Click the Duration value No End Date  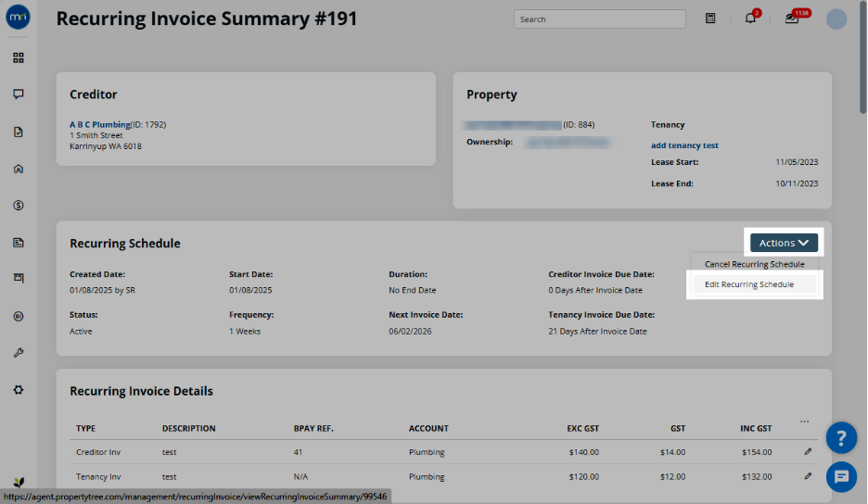413,290
